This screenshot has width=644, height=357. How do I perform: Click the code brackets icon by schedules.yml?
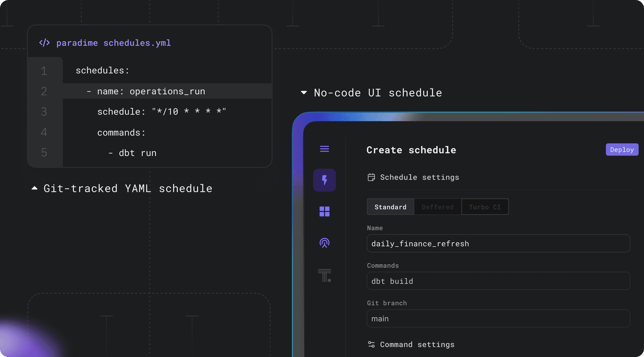tap(45, 43)
